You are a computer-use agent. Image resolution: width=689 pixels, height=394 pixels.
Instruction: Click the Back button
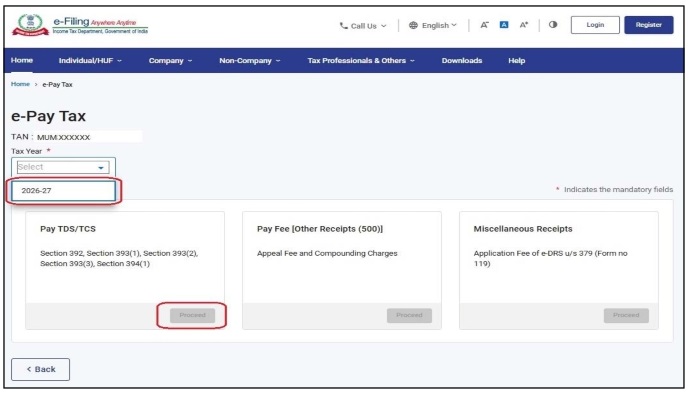point(40,369)
